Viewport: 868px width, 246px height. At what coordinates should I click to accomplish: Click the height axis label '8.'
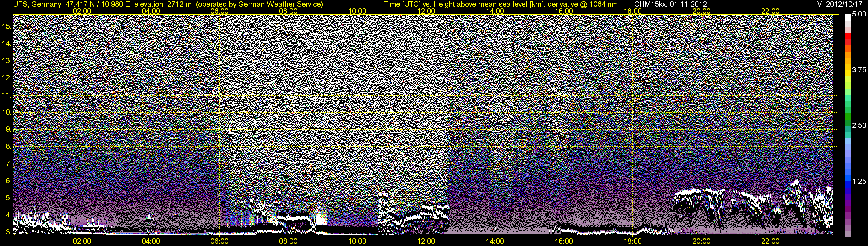tap(8, 147)
